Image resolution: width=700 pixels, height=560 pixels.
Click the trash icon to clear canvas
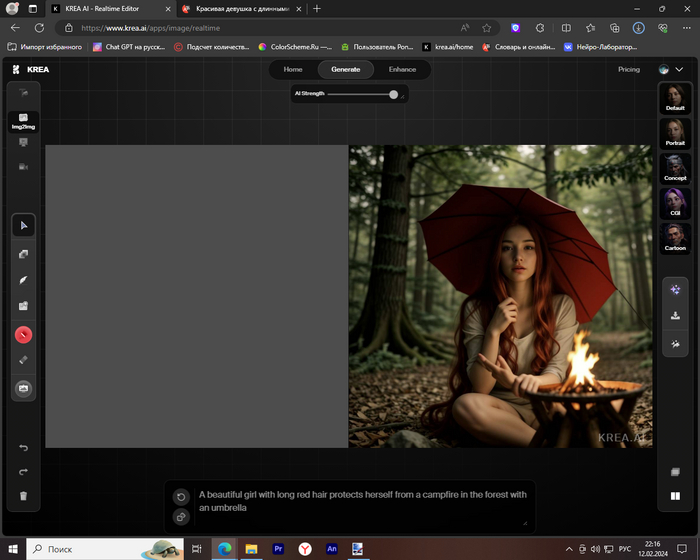pos(23,496)
